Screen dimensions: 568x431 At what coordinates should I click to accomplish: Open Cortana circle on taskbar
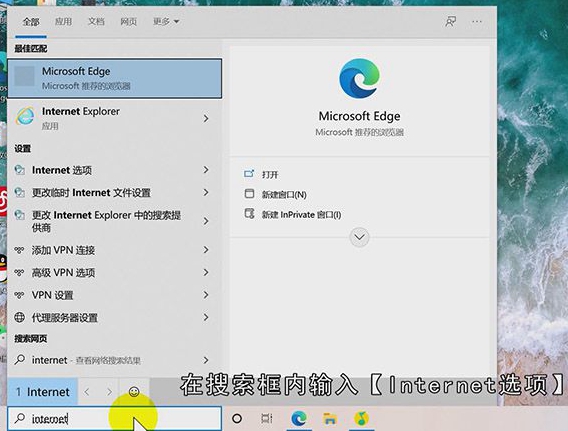coord(237,419)
